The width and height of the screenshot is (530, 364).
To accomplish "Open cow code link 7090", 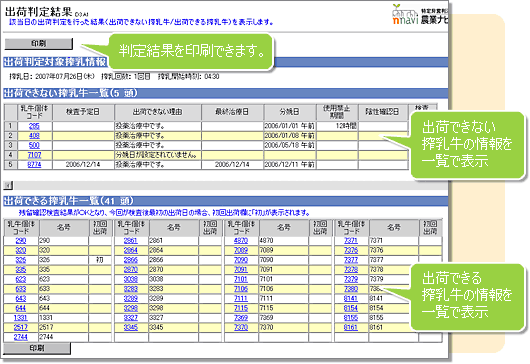I will pos(241,260).
